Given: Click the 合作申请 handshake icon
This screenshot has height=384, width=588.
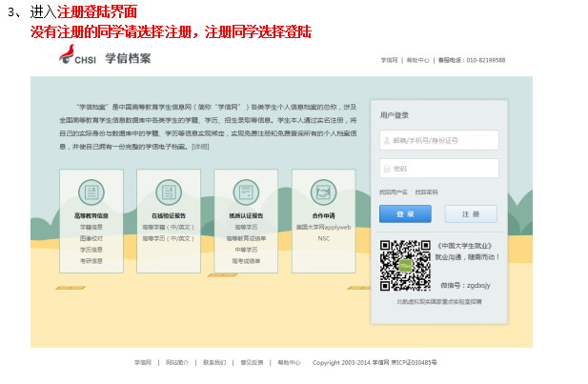Looking at the screenshot, I should [x=323, y=192].
